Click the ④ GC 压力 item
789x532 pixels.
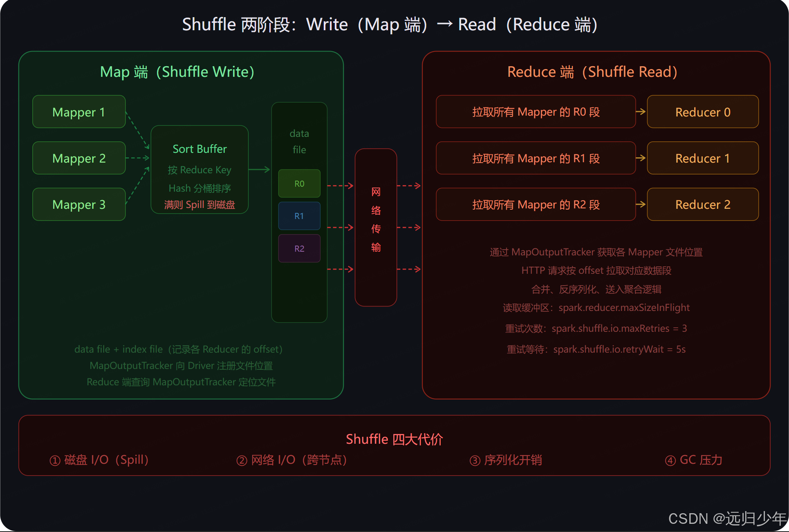(x=694, y=460)
